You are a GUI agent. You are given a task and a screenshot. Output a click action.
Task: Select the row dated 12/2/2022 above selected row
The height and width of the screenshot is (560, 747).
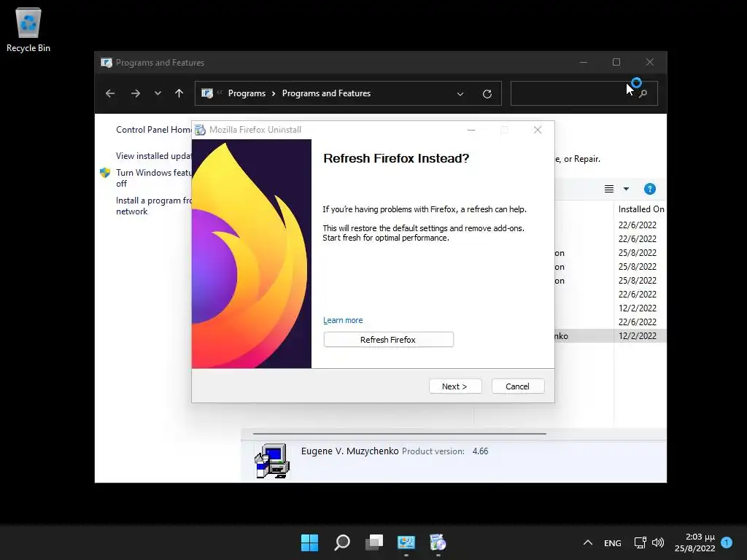point(611,308)
